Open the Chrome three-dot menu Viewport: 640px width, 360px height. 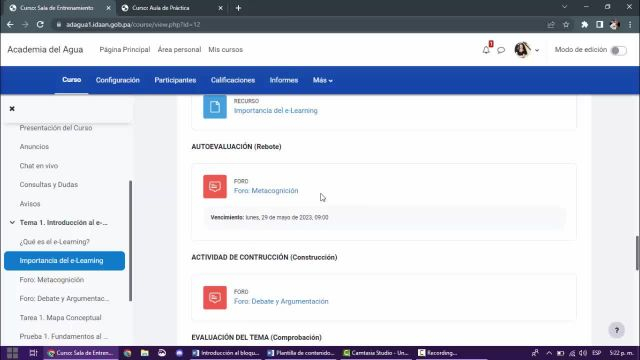point(630,24)
